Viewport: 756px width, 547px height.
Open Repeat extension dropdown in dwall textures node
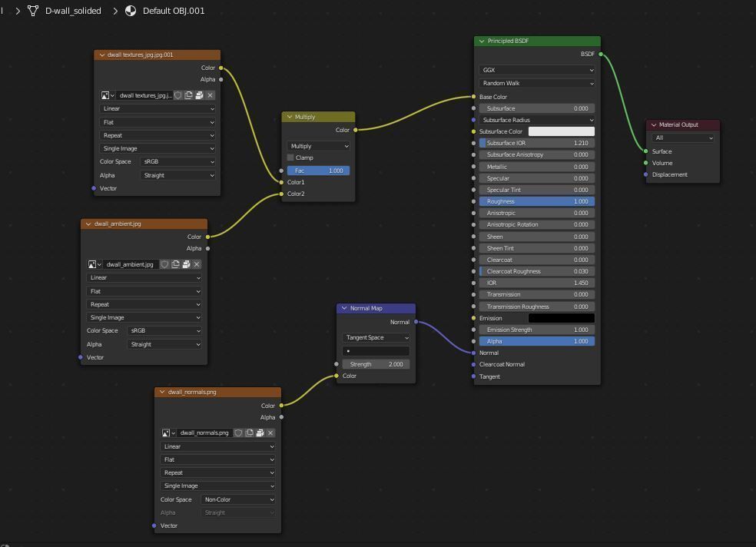click(x=157, y=135)
